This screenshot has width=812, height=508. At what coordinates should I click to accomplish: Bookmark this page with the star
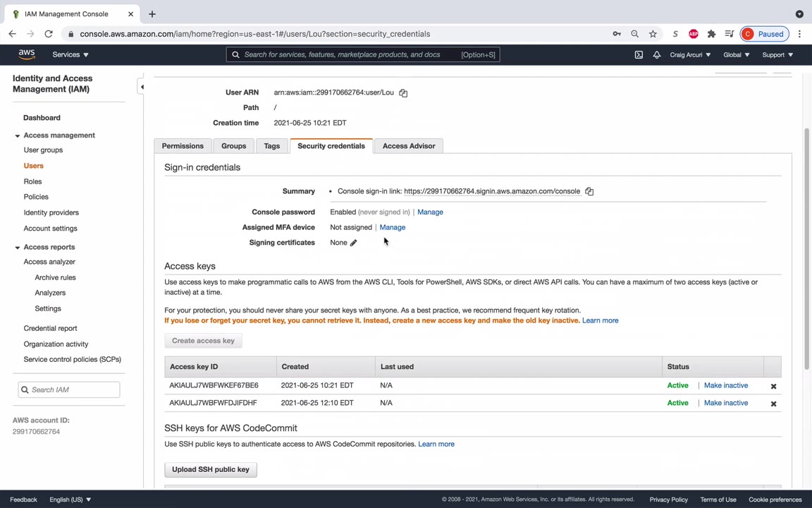653,34
